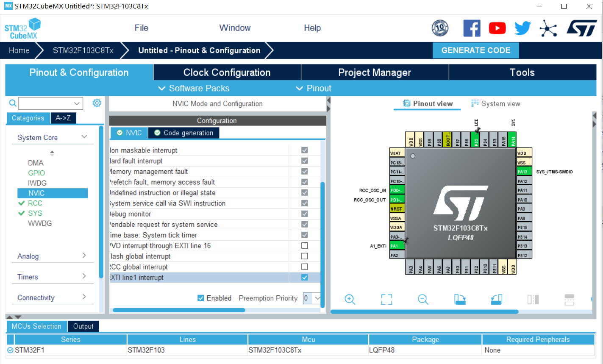The width and height of the screenshot is (603, 364).
Task: Open the A->Z sorting tab in peripherals list
Action: [x=63, y=118]
